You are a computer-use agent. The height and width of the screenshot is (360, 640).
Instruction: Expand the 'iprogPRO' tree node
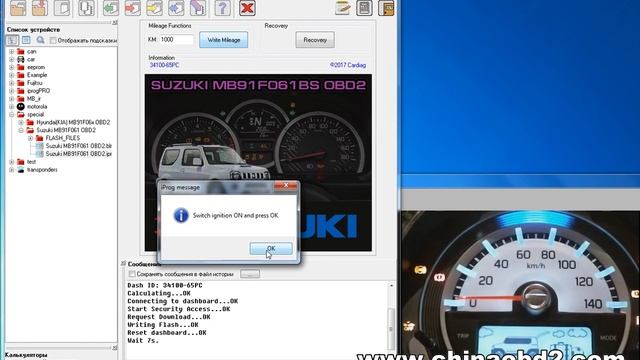[11, 91]
